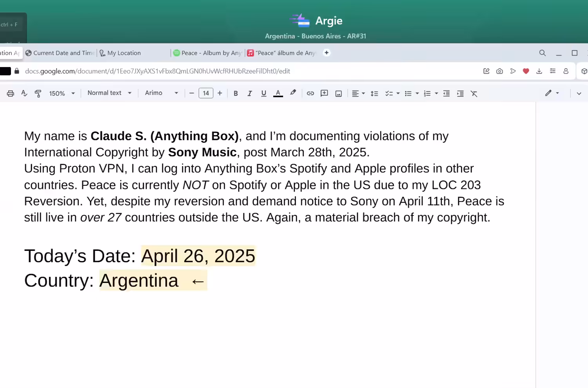
Task: Open a new browser tab with plus button
Action: [x=327, y=53]
